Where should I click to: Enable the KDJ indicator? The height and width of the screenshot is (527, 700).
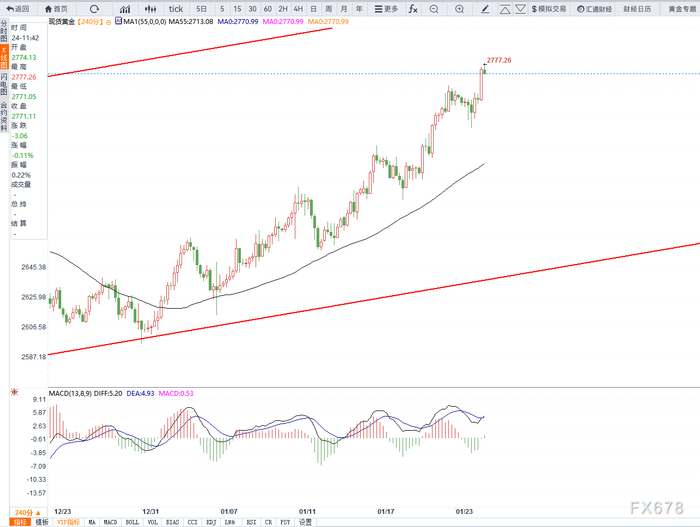pos(211,522)
